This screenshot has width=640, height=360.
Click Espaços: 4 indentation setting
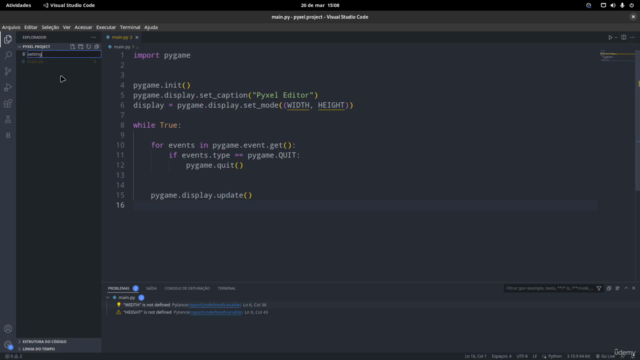(x=501, y=356)
